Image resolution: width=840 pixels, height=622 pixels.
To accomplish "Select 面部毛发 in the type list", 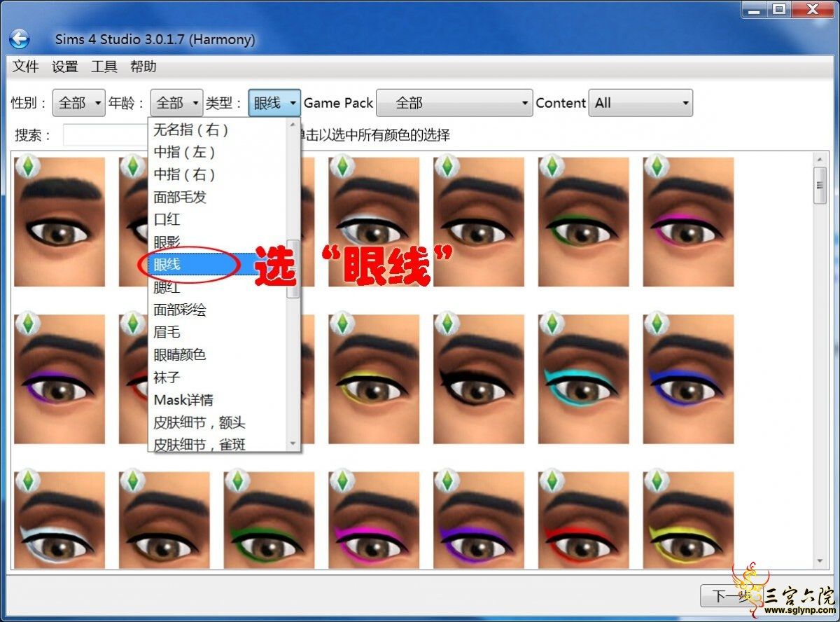I will point(218,197).
